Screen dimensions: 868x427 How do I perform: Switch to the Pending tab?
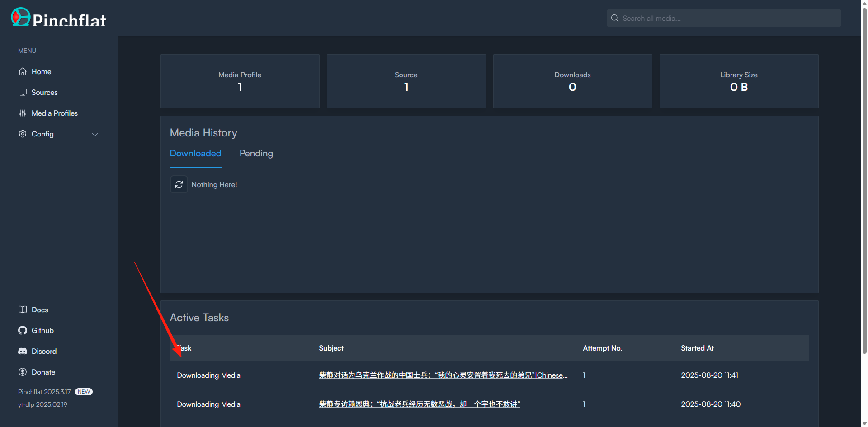(x=256, y=153)
